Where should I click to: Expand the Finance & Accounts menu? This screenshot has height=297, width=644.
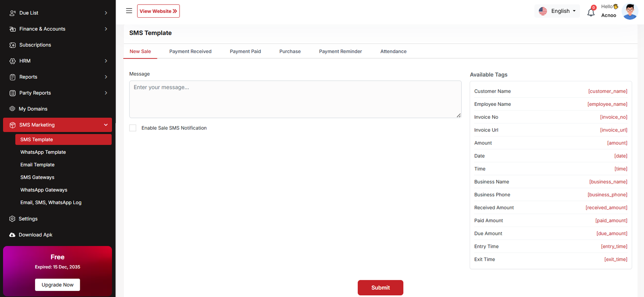click(58, 29)
